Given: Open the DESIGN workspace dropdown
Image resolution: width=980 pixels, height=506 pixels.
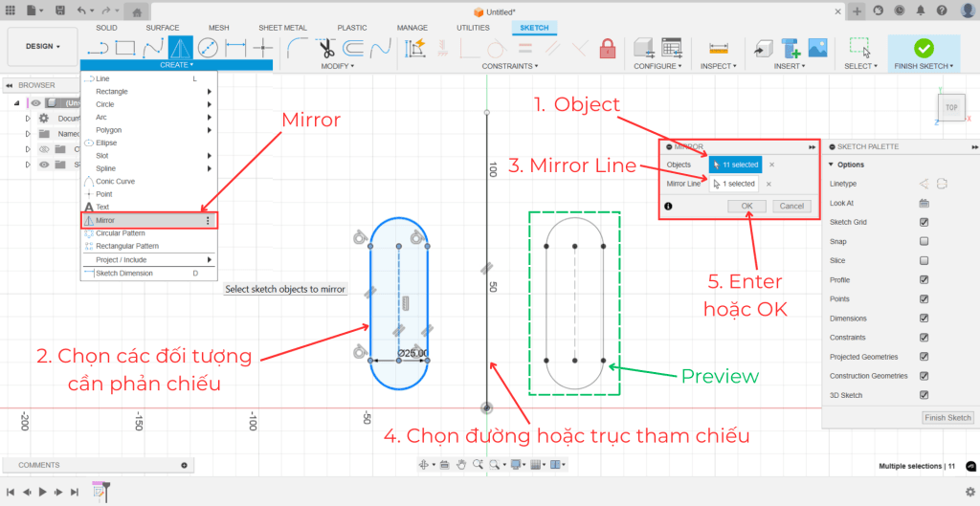Looking at the screenshot, I should [41, 46].
